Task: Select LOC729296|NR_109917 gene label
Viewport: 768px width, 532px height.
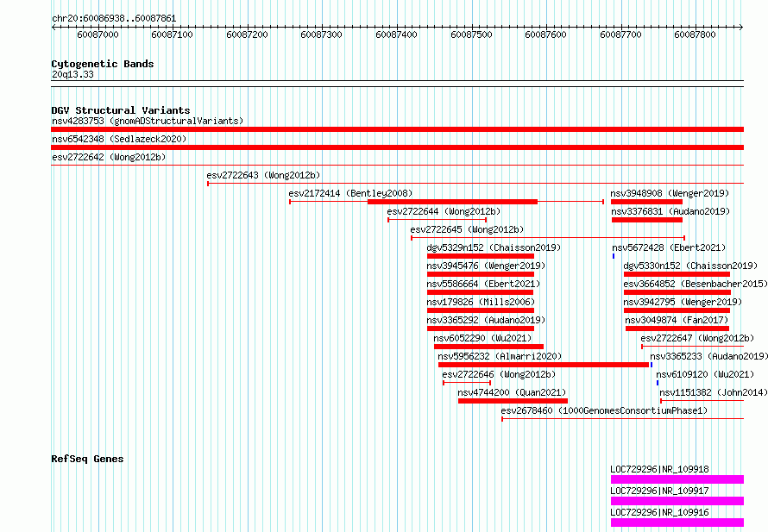Action: [x=660, y=491]
